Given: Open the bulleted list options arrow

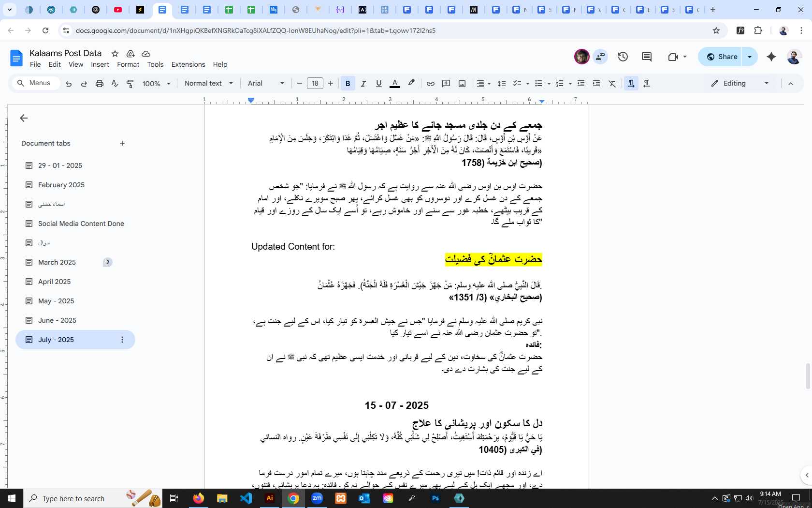Looking at the screenshot, I should [549, 84].
